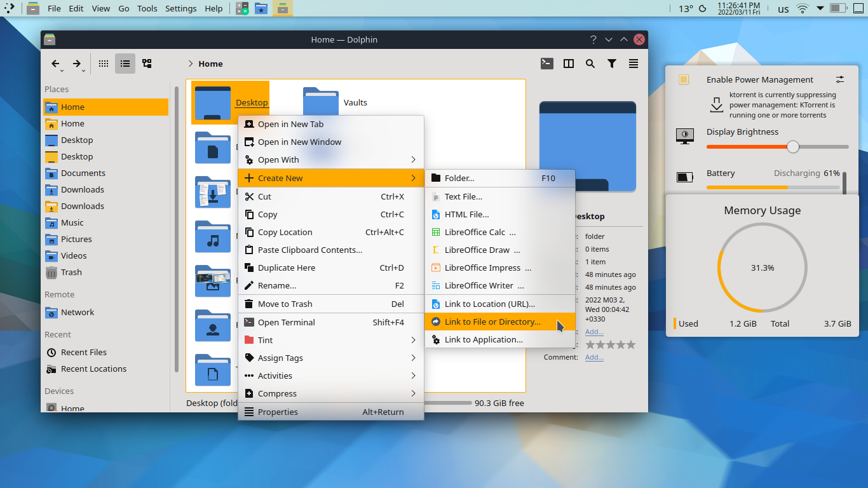Open Properties from context menu
The width and height of the screenshot is (868, 488).
(330, 412)
